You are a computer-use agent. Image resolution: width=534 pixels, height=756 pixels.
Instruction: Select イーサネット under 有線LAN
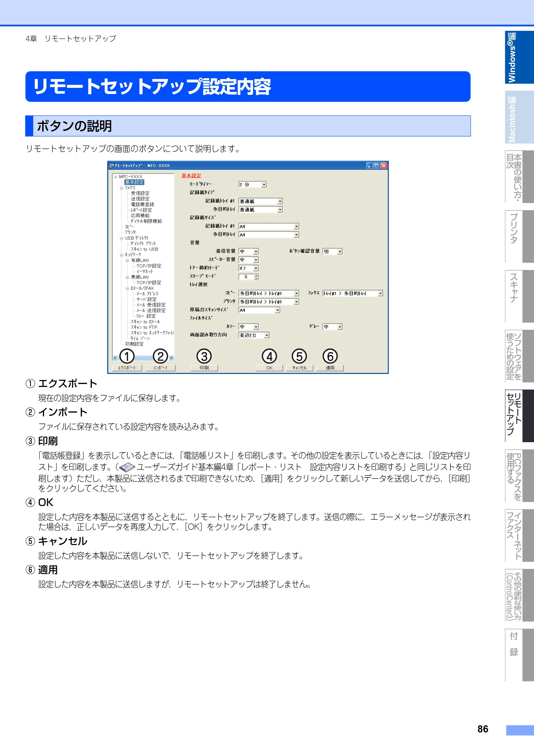tap(144, 272)
